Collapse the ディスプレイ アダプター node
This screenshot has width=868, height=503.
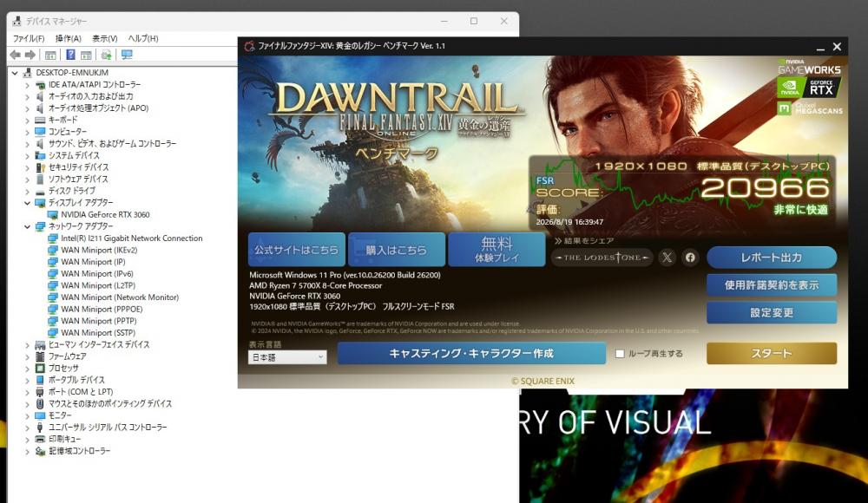pyautogui.click(x=27, y=203)
